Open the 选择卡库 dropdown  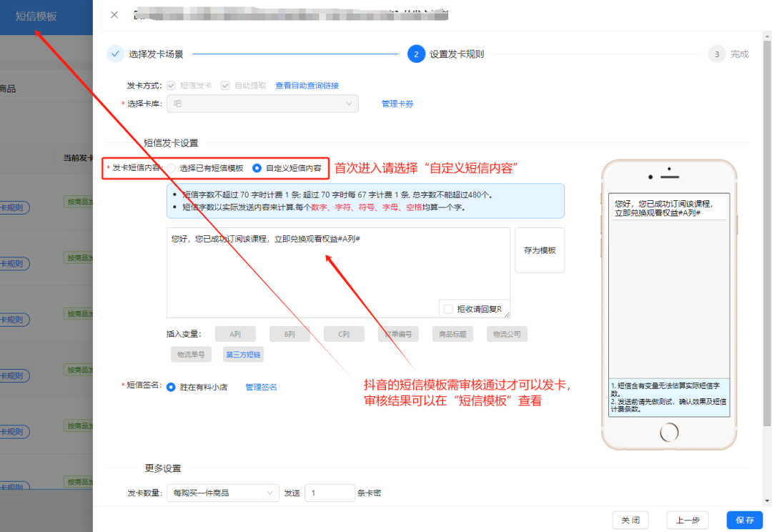point(262,104)
